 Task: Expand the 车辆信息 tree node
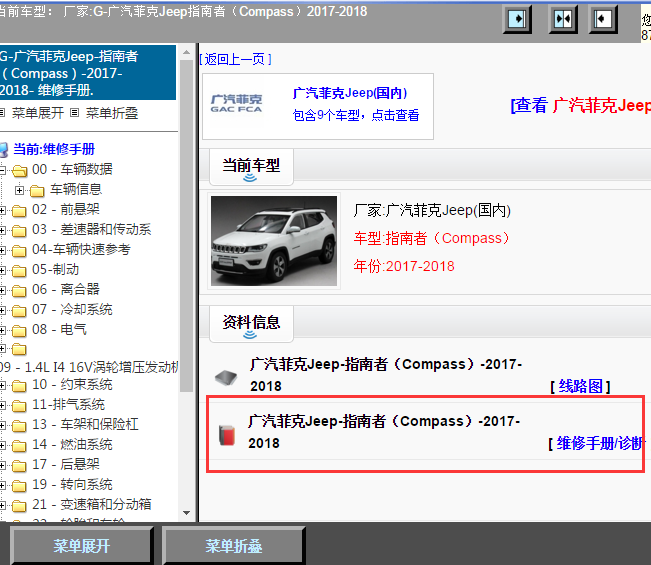click(19, 190)
